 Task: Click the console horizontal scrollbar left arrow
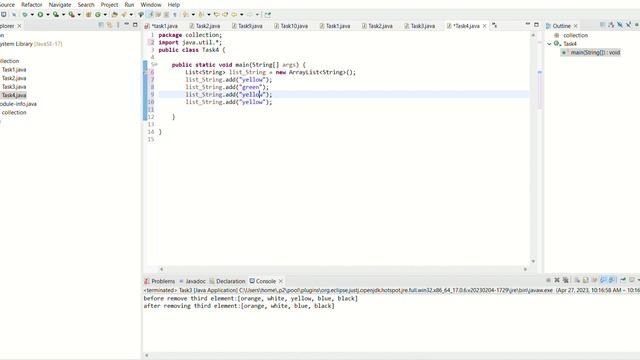pyautogui.click(x=147, y=356)
